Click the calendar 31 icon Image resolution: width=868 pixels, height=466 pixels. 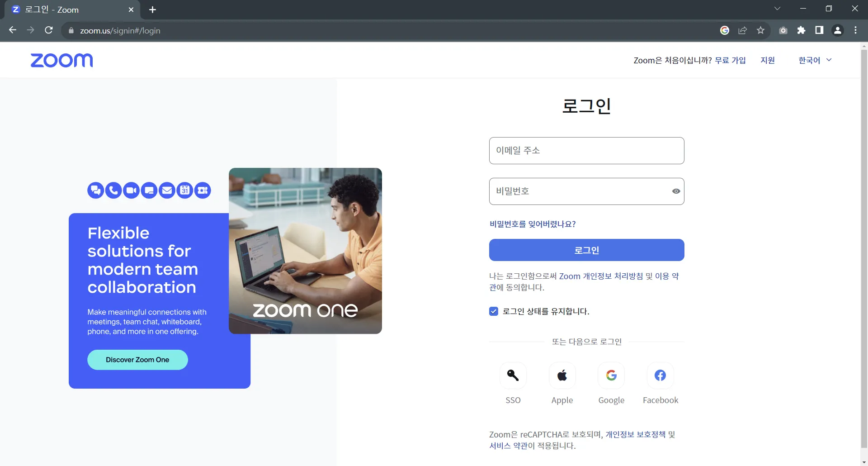(x=185, y=190)
